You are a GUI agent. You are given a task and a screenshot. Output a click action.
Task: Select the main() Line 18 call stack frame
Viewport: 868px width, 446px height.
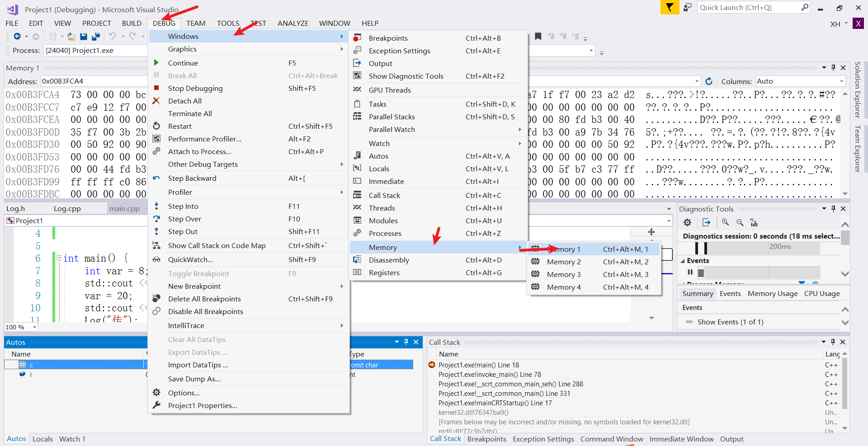(x=478, y=365)
